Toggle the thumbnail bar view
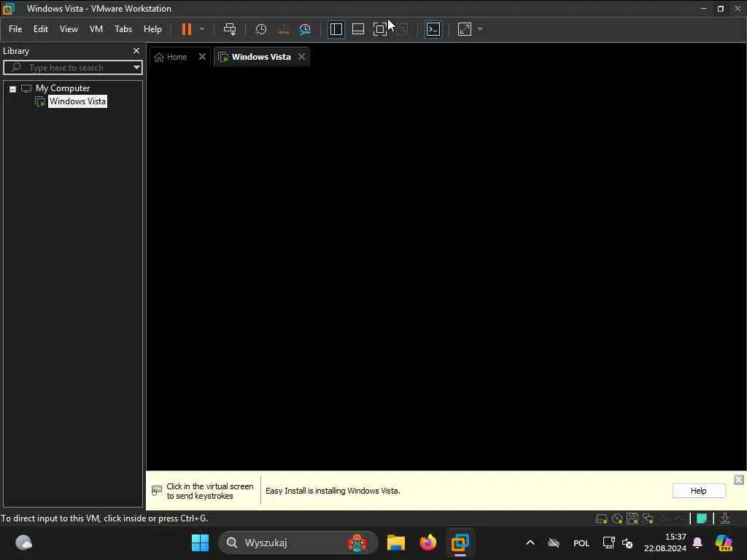Viewport: 747px width, 560px height. 358,29
